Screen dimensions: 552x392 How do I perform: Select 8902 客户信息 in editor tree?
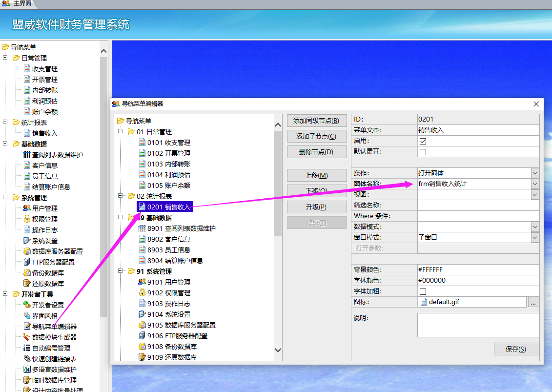coord(169,239)
